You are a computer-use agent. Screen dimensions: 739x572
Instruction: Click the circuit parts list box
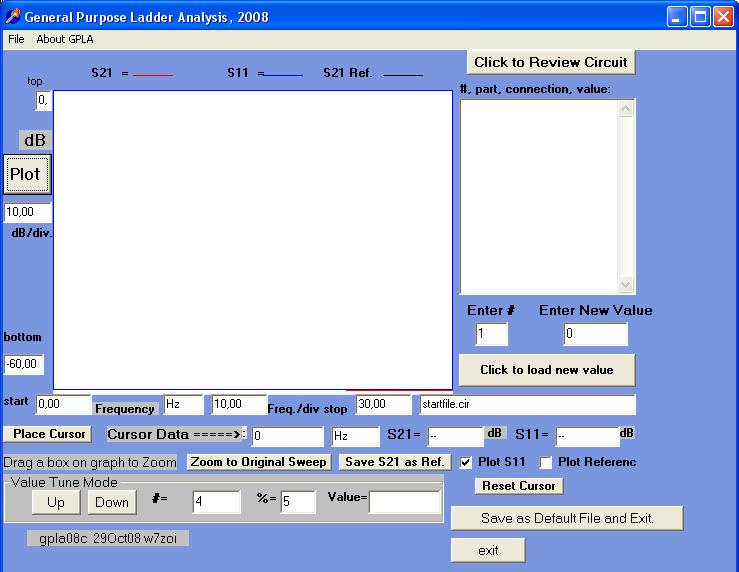547,196
